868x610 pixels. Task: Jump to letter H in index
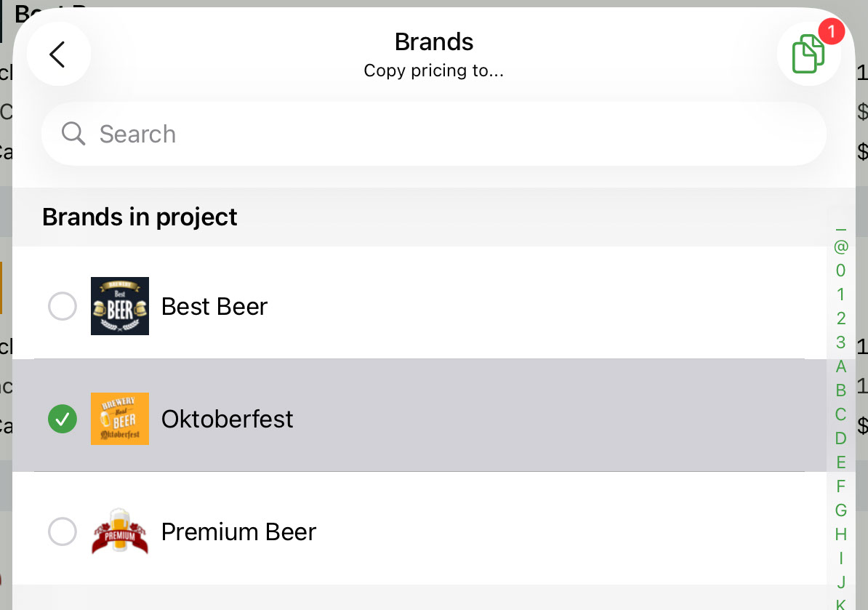click(841, 534)
